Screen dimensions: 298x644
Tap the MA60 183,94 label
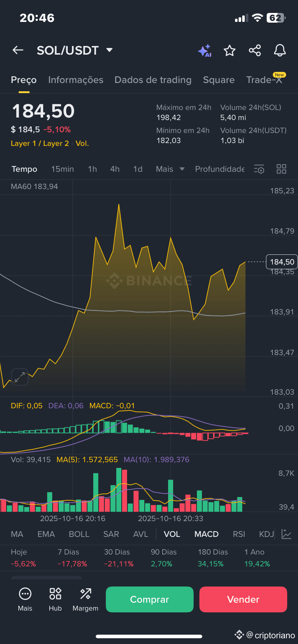(x=34, y=187)
